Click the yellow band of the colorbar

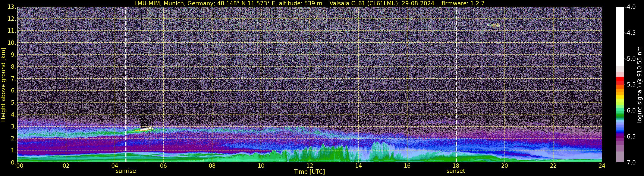click(620, 97)
